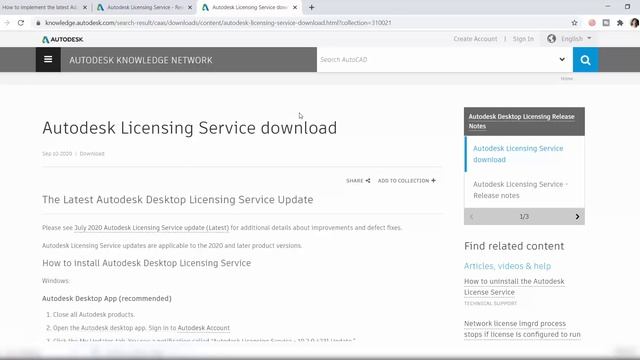Close the active Autodesk Licensing Service download tab
This screenshot has height=360, width=640.
295,7
